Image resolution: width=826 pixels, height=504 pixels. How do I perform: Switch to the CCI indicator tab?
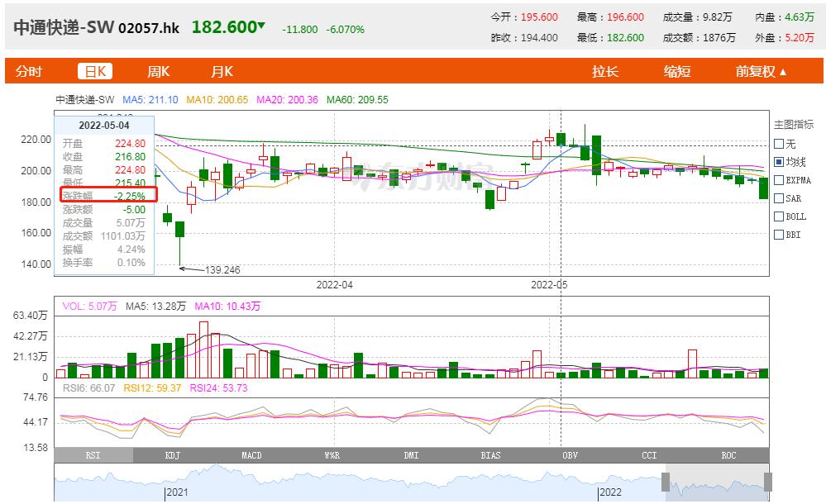[650, 455]
